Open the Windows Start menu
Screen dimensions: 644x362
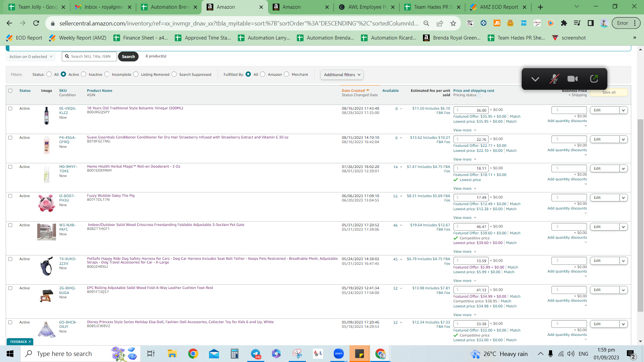[10, 354]
